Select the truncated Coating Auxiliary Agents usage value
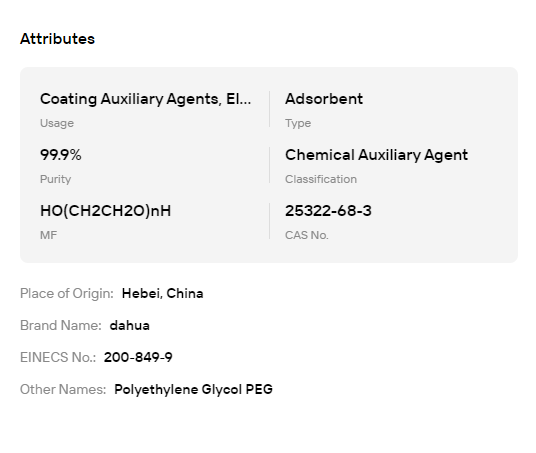The width and height of the screenshot is (536, 453). coord(146,99)
